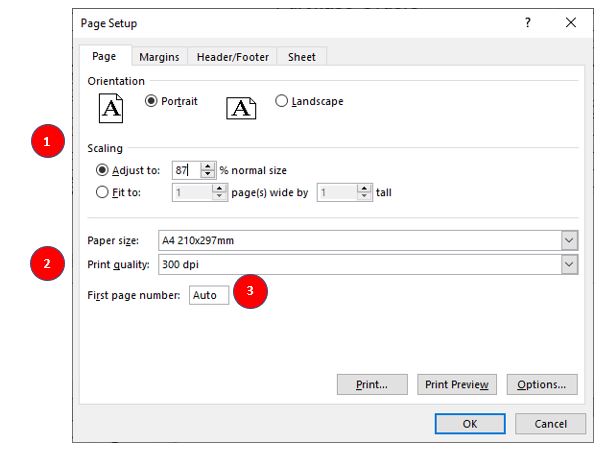Screen dimensions: 602x452
Task: Click the portrait page orientation icon
Action: [111, 108]
